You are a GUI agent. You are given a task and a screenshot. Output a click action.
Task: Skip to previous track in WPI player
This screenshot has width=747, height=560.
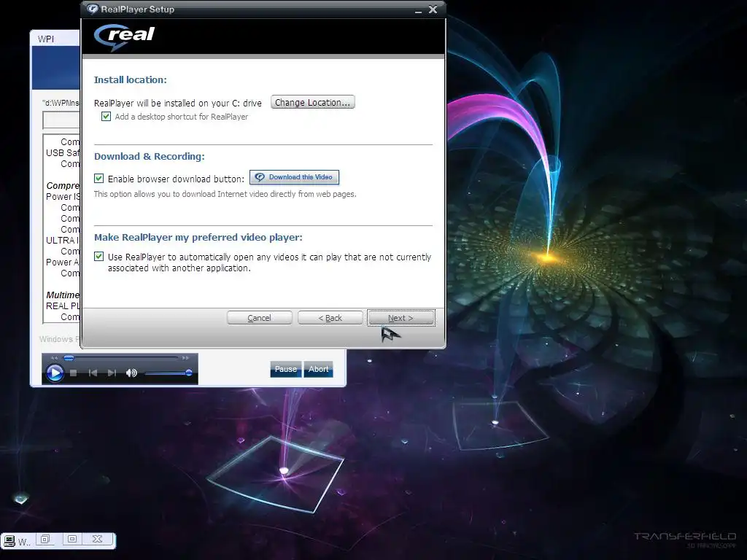click(93, 373)
